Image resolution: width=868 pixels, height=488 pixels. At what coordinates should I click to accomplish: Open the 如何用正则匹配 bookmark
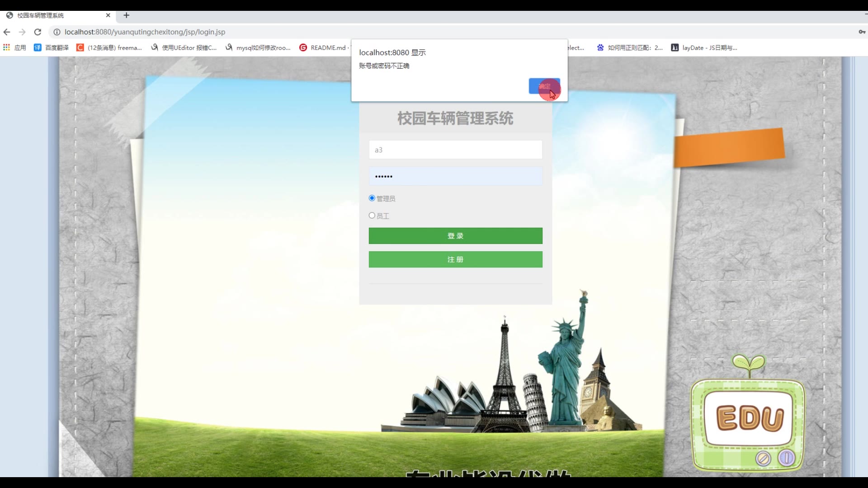pos(630,47)
